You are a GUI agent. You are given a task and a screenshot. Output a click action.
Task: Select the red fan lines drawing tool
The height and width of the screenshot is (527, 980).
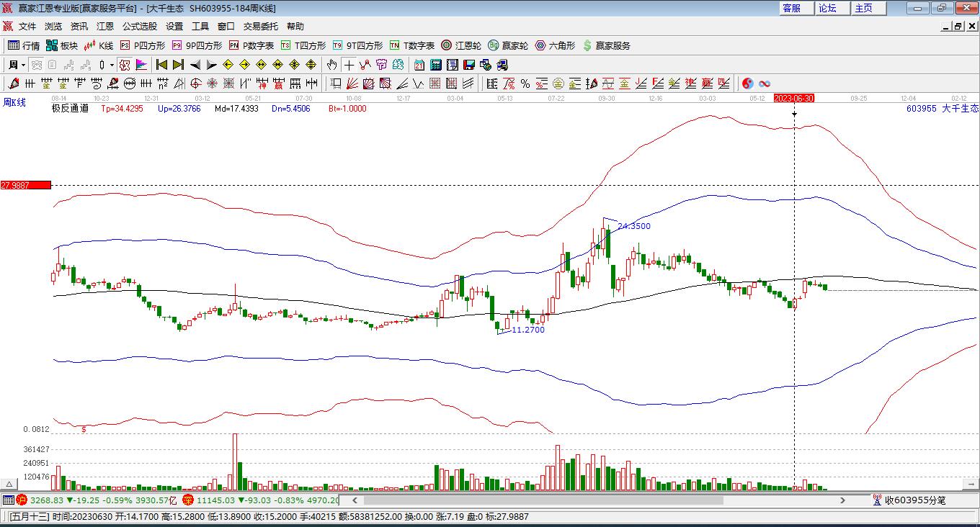[352, 84]
